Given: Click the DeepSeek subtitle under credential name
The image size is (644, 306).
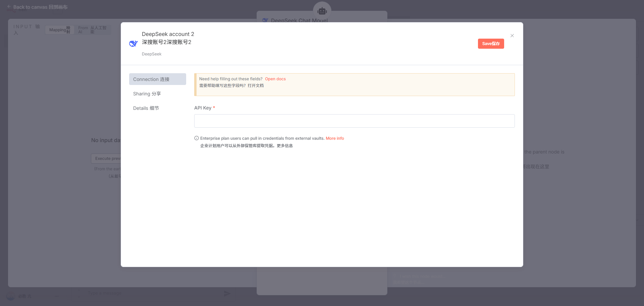Looking at the screenshot, I should (152, 54).
